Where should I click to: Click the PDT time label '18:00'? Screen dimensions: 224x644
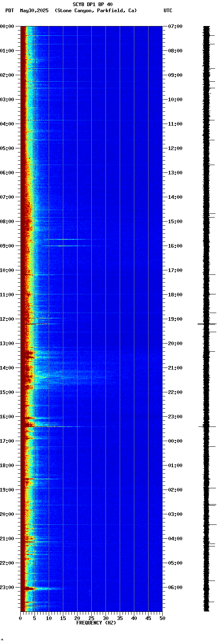(7, 466)
